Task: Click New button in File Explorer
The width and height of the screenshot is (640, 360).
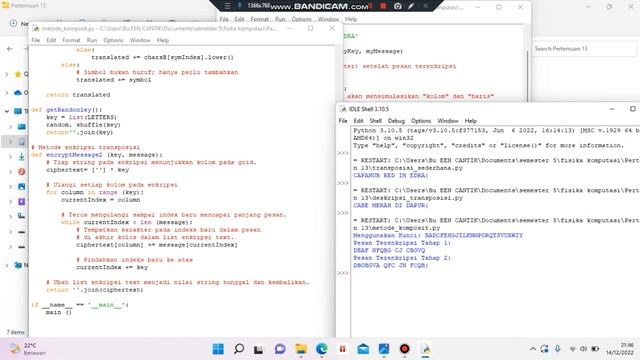Action: click(x=19, y=24)
